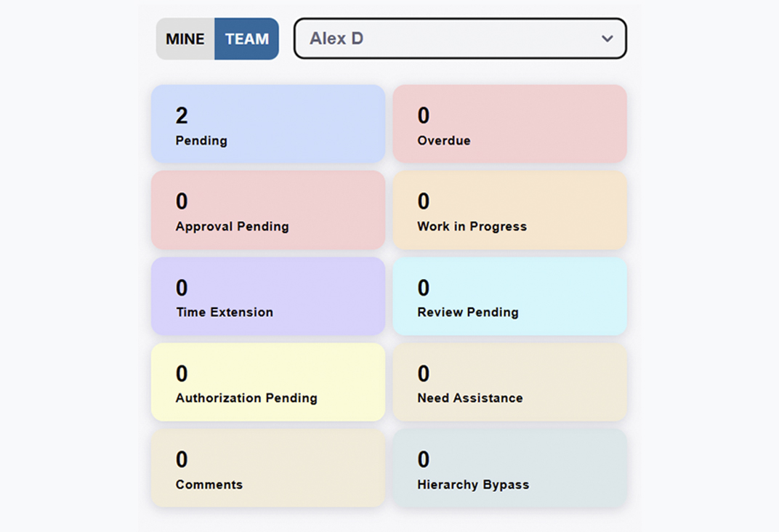Click the Pending count number 2
The height and width of the screenshot is (532, 779).
pyautogui.click(x=182, y=116)
